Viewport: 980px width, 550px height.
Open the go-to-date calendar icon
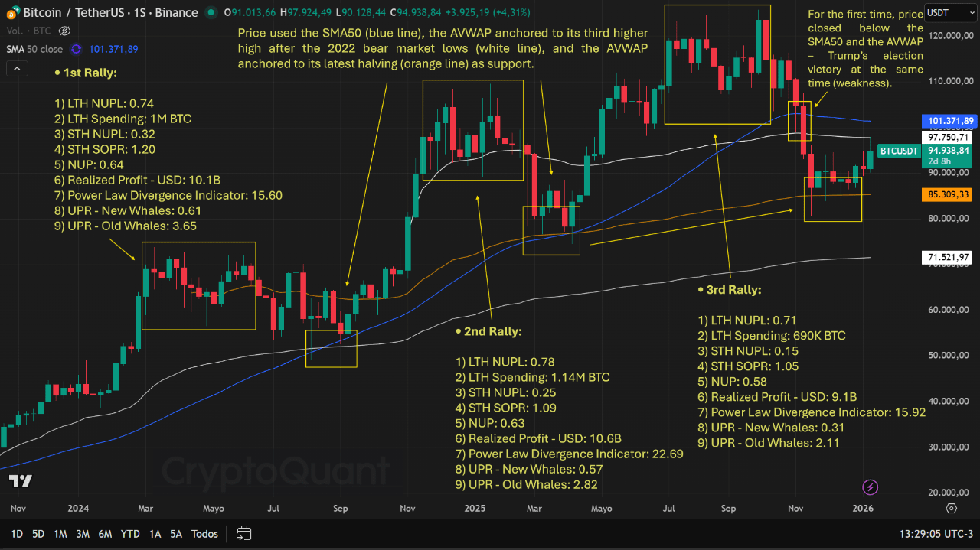coord(244,534)
